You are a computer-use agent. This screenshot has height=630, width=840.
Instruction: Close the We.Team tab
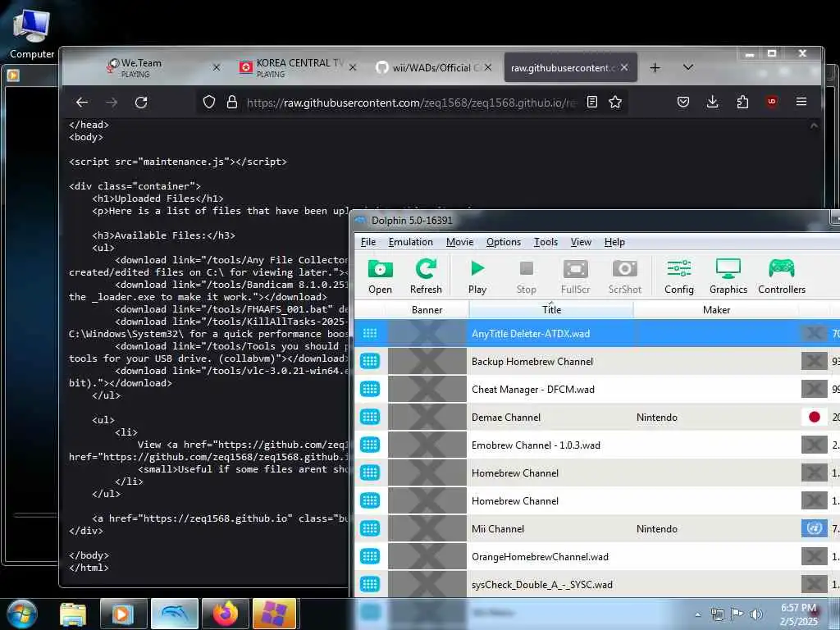(217, 67)
